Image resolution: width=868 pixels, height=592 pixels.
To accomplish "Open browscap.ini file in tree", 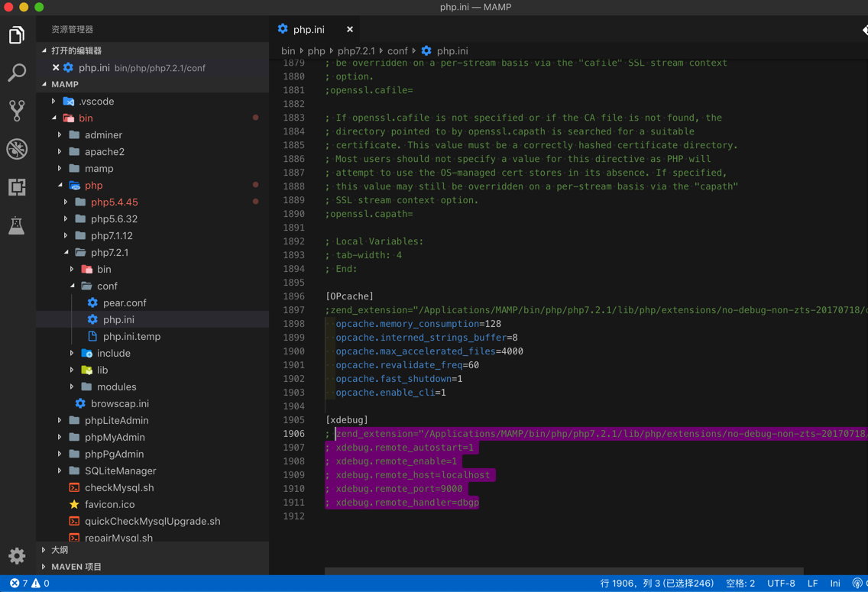I will 119,403.
